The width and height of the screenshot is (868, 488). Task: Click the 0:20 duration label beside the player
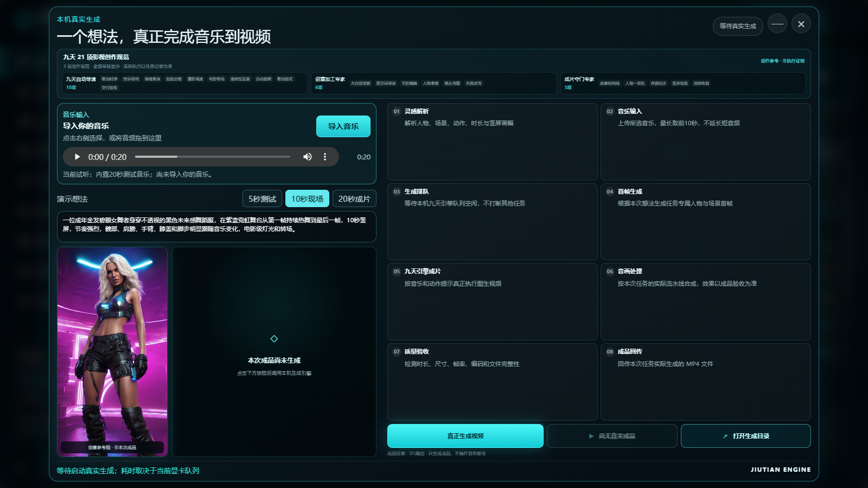click(364, 157)
